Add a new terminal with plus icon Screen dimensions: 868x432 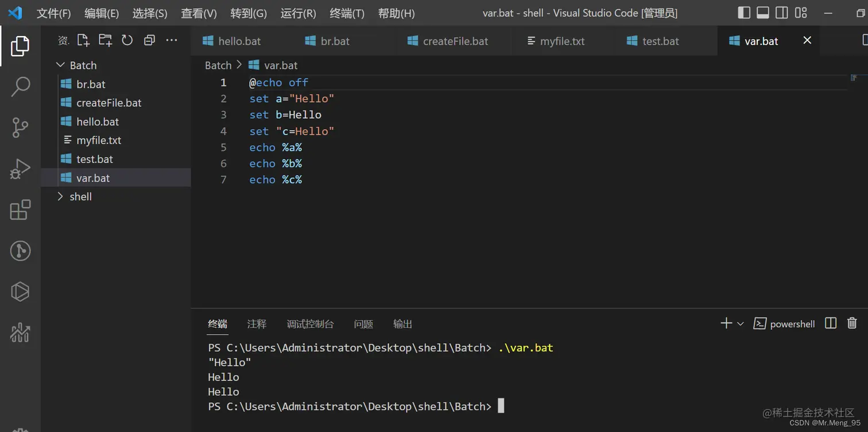(726, 324)
